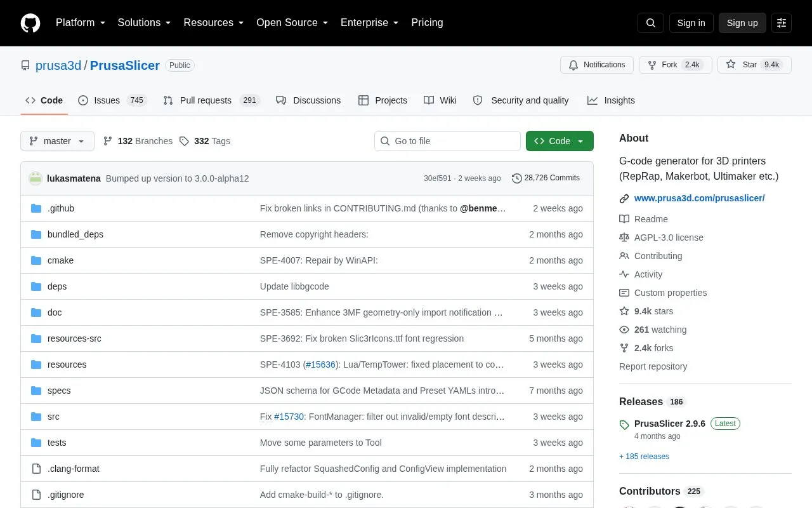Open the 332 Tags link

point(204,141)
